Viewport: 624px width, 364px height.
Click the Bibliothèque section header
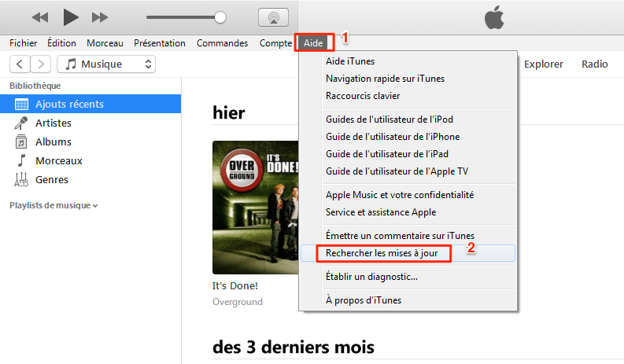(x=35, y=86)
